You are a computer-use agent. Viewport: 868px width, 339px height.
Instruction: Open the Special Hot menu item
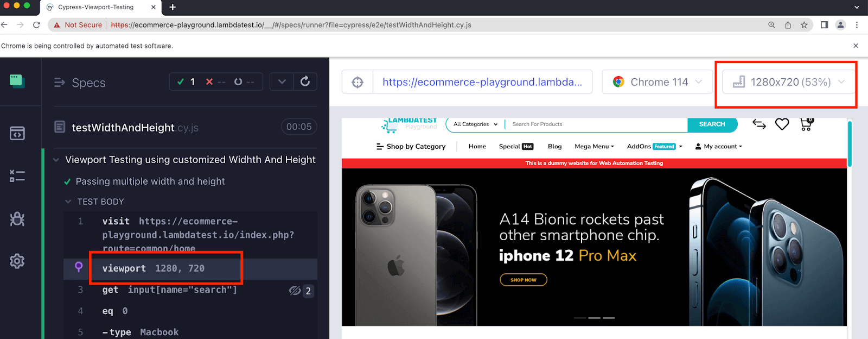[516, 147]
